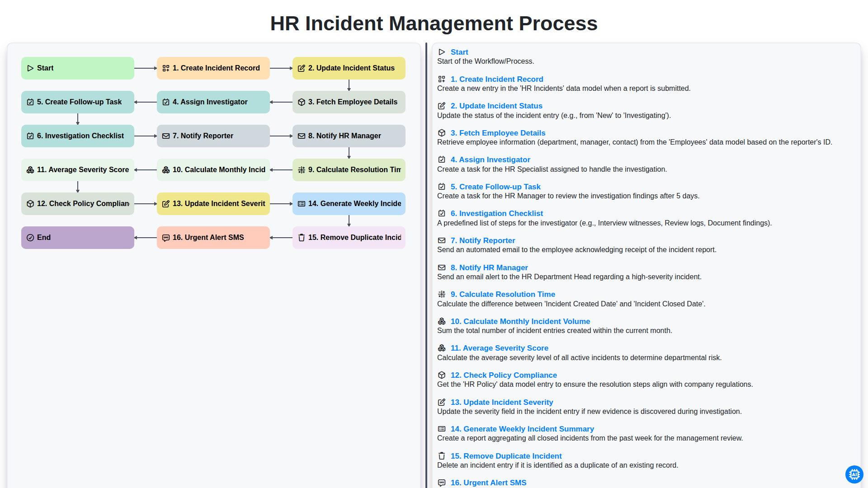This screenshot has width=868, height=488.
Task: Open '14. Generate Weekly Incident Summary' link
Action: 522,429
